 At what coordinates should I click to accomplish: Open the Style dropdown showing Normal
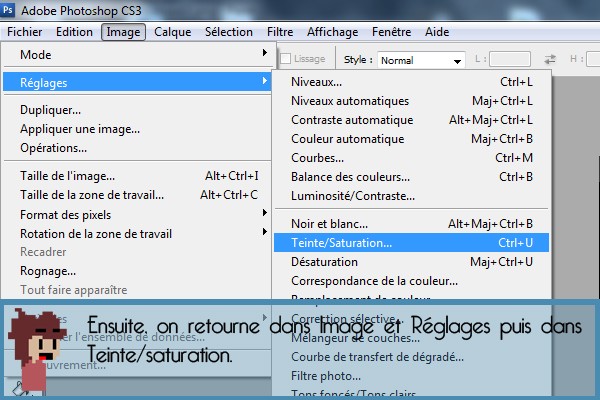(x=421, y=60)
